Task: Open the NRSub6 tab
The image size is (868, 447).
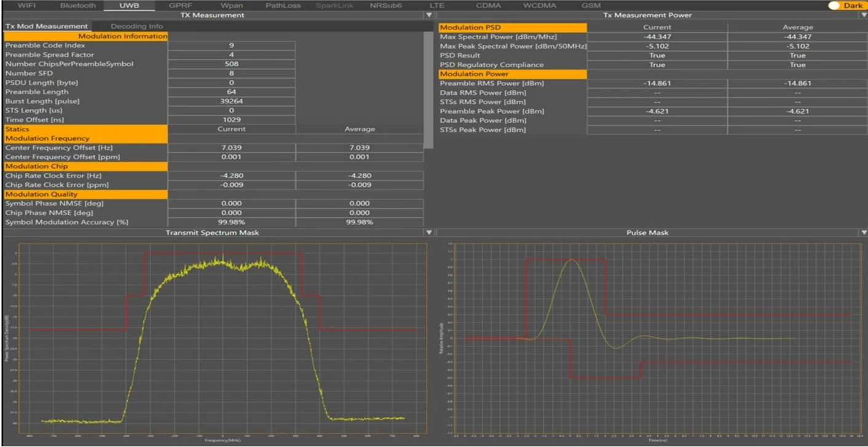Action: click(x=385, y=6)
